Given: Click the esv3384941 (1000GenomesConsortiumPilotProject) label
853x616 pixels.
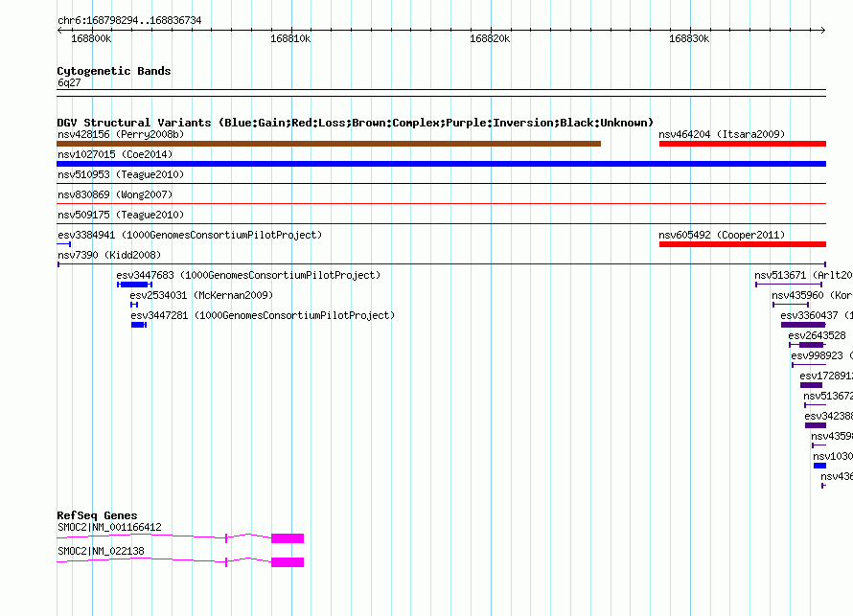Looking at the screenshot, I should point(190,235).
